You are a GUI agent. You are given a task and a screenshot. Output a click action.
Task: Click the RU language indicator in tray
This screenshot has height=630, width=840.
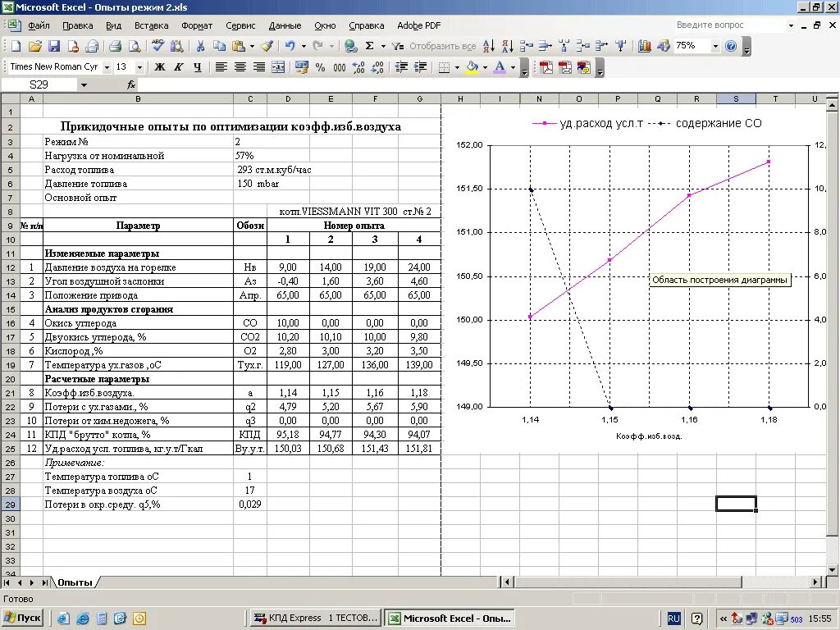click(673, 619)
